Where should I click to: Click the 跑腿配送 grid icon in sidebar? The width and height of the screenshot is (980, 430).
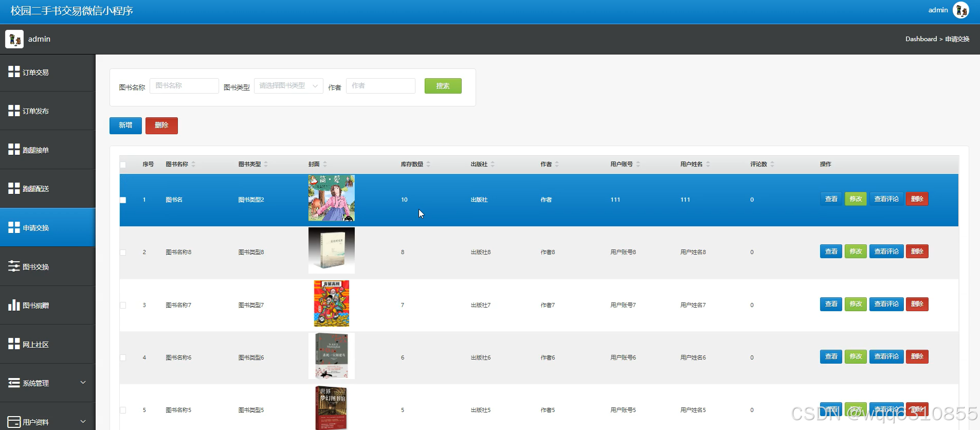click(14, 188)
